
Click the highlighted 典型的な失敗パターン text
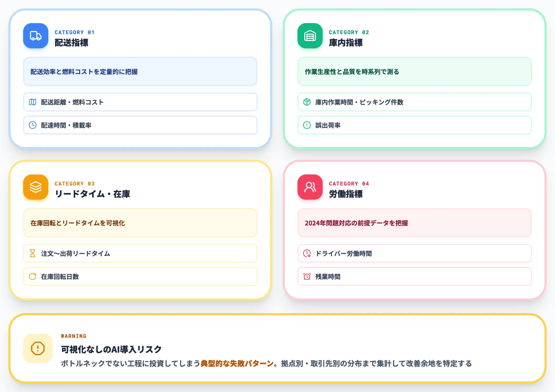[x=237, y=364]
